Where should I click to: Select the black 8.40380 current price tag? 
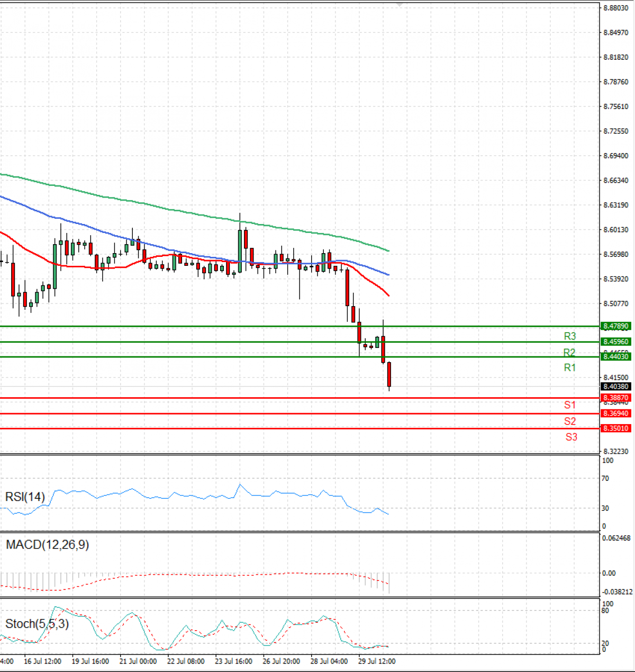616,387
